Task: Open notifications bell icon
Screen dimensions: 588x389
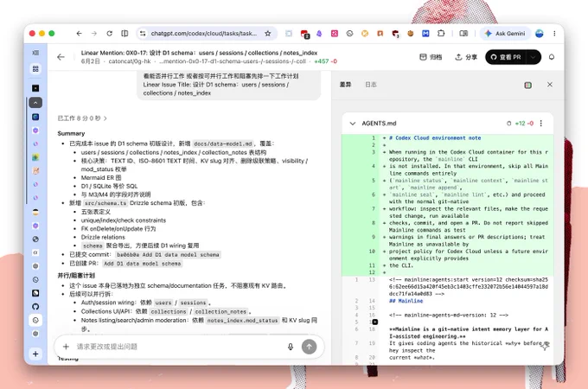Action: (x=552, y=57)
